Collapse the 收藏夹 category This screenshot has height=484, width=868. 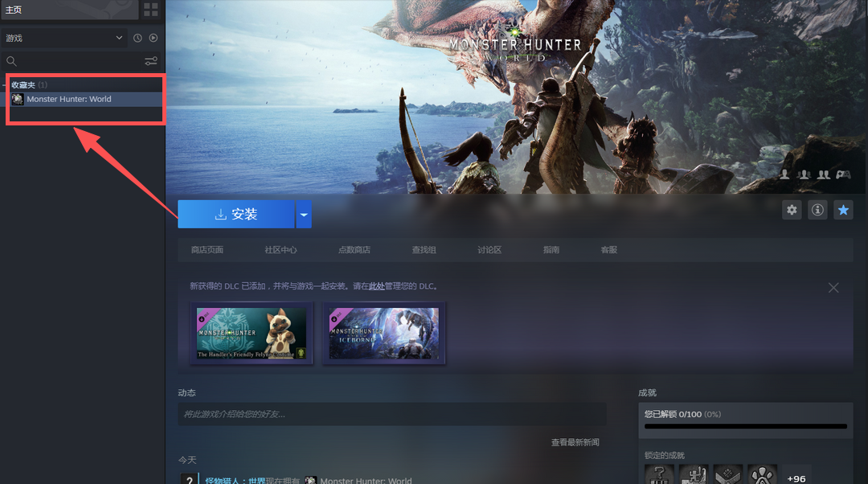(x=6, y=85)
